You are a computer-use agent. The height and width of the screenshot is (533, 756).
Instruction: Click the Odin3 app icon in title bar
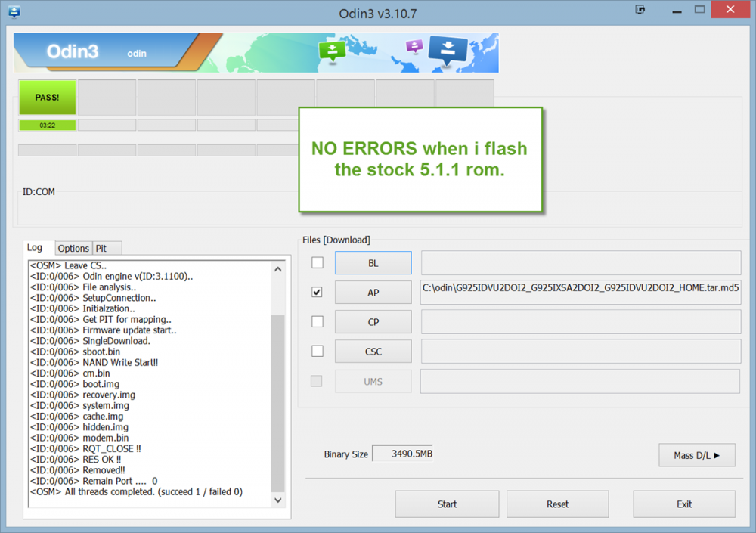(13, 11)
